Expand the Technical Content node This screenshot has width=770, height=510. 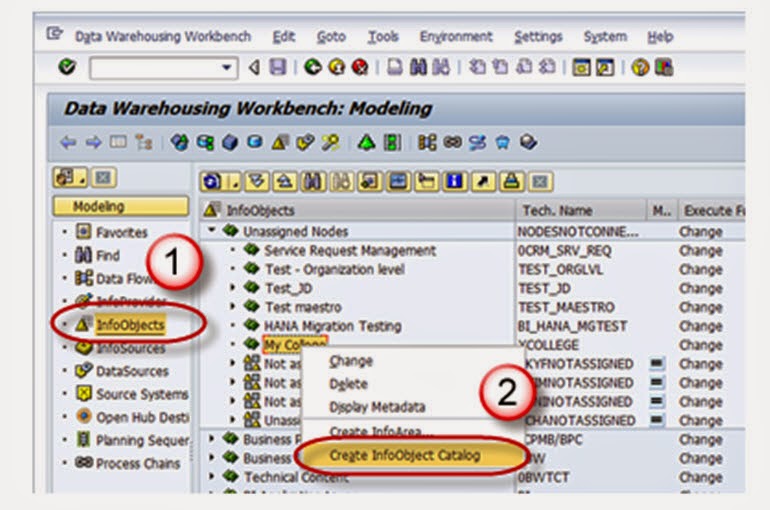click(211, 476)
